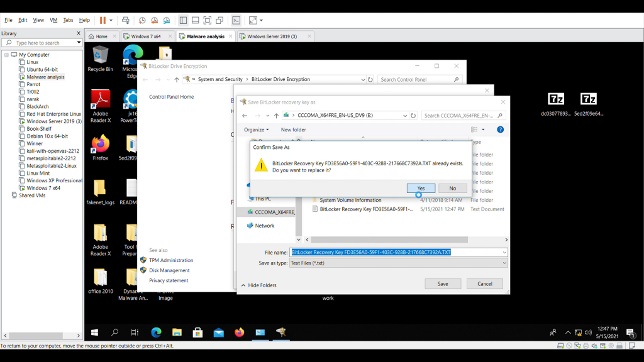
Task: Enter full screen mode from the toolbar
Action: [x=208, y=20]
